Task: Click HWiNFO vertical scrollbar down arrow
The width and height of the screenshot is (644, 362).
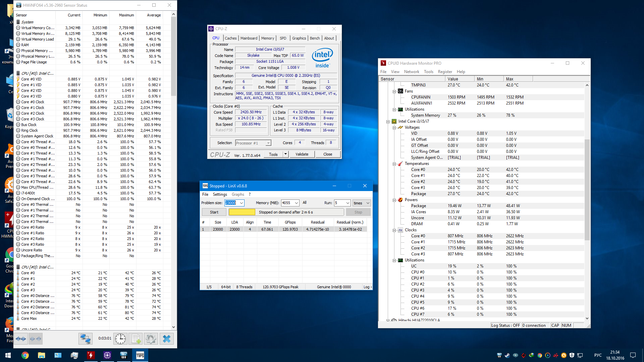Action: click(173, 327)
